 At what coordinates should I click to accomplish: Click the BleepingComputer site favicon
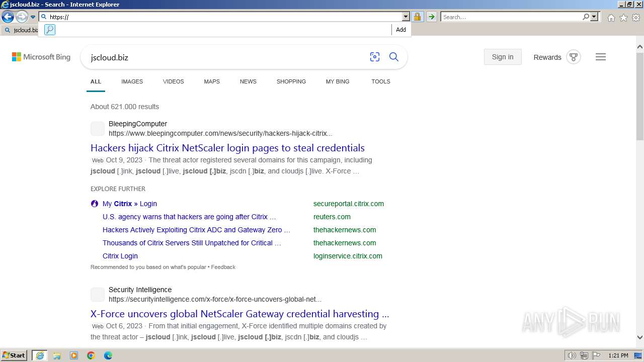click(98, 129)
